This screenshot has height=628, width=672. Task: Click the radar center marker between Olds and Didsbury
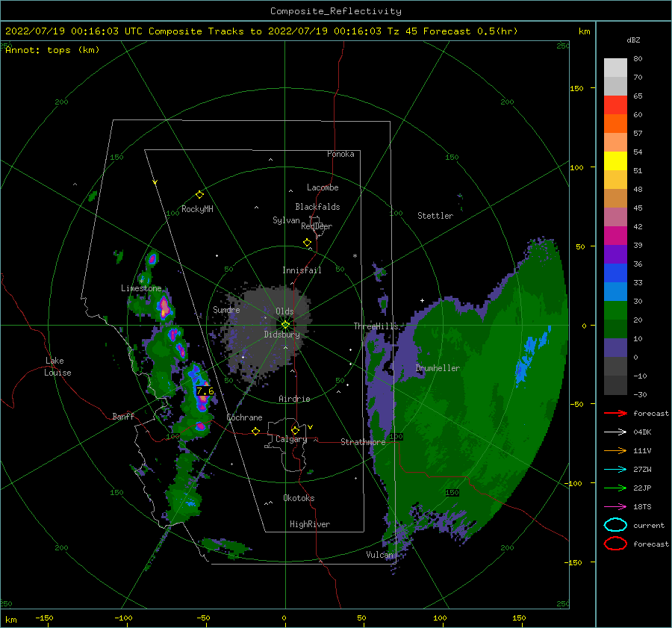pos(285,325)
